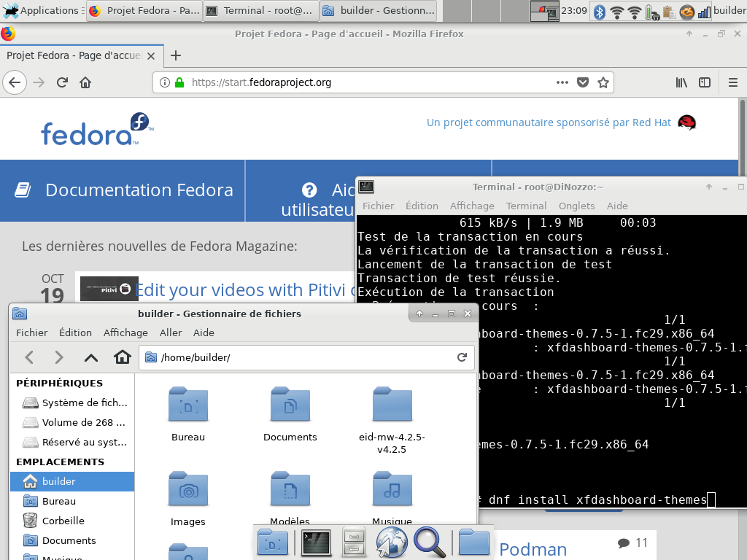Open Aller menu in file manager

click(171, 332)
